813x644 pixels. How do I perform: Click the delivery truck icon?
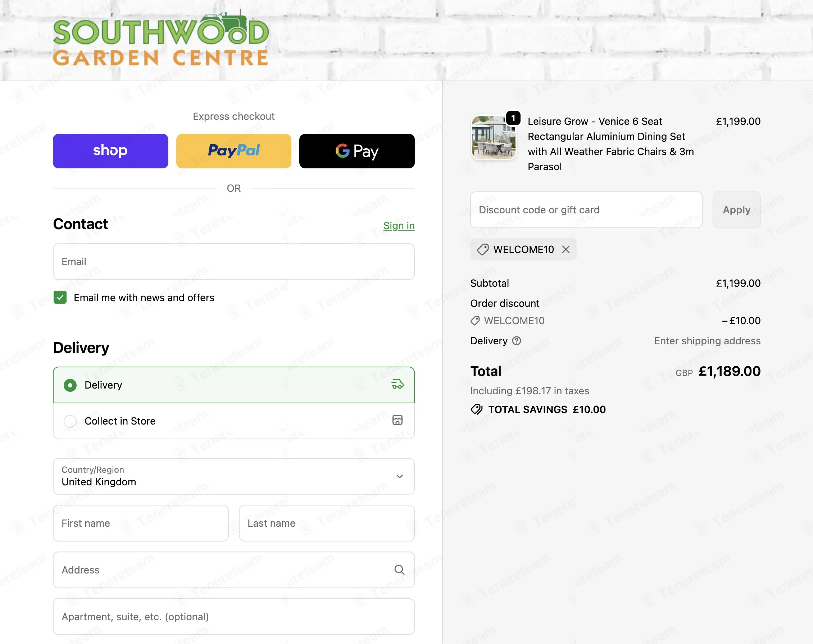click(x=397, y=384)
